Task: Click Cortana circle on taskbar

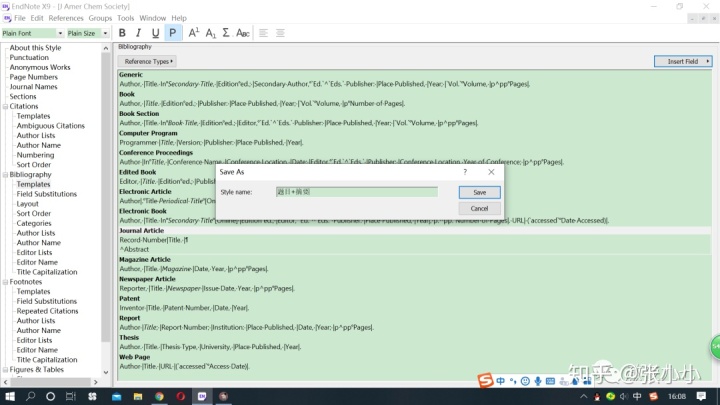Action: coord(50,396)
